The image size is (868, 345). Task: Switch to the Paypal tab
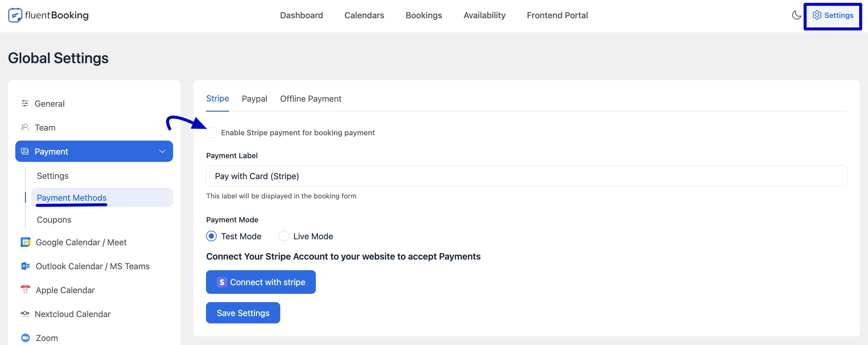(254, 99)
